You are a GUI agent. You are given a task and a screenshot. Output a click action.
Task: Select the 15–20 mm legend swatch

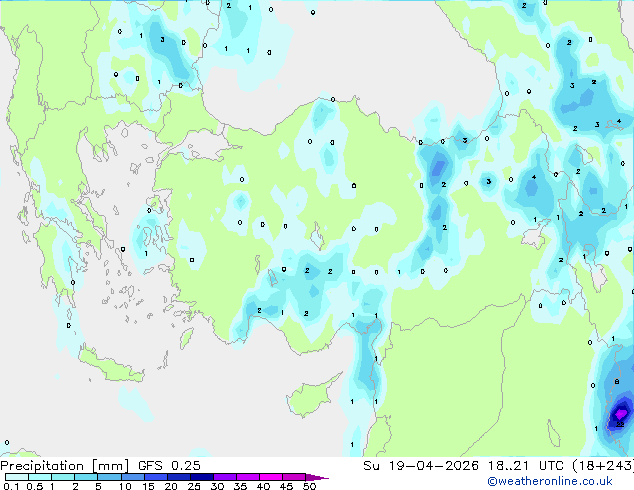tap(155, 477)
